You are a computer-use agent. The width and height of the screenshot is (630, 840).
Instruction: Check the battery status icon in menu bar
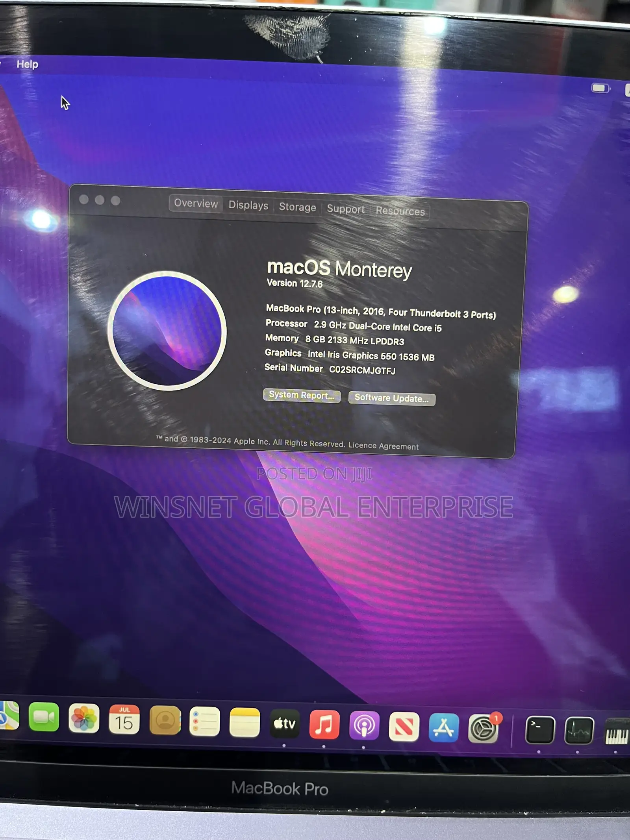click(x=600, y=88)
